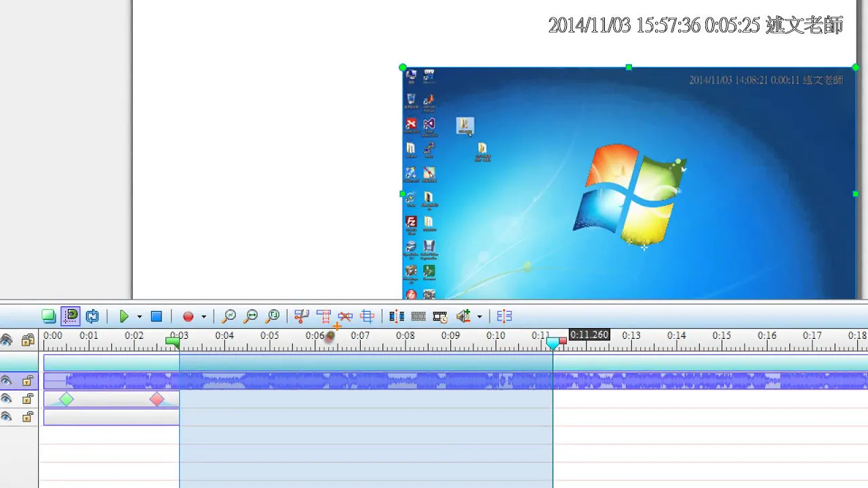Stop playback with blue square button
This screenshot has width=868, height=488.
[x=156, y=317]
